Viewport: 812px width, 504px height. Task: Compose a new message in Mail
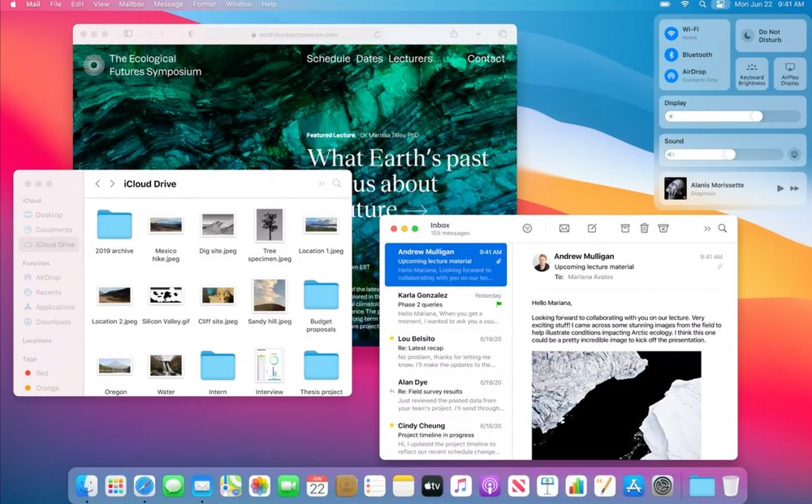pyautogui.click(x=592, y=228)
